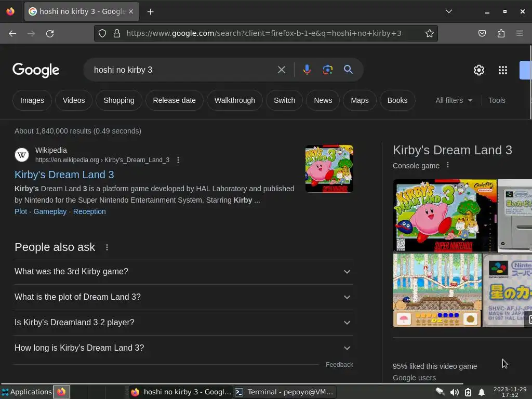Click the Wikipedia favicon
532x399 pixels.
(x=22, y=155)
